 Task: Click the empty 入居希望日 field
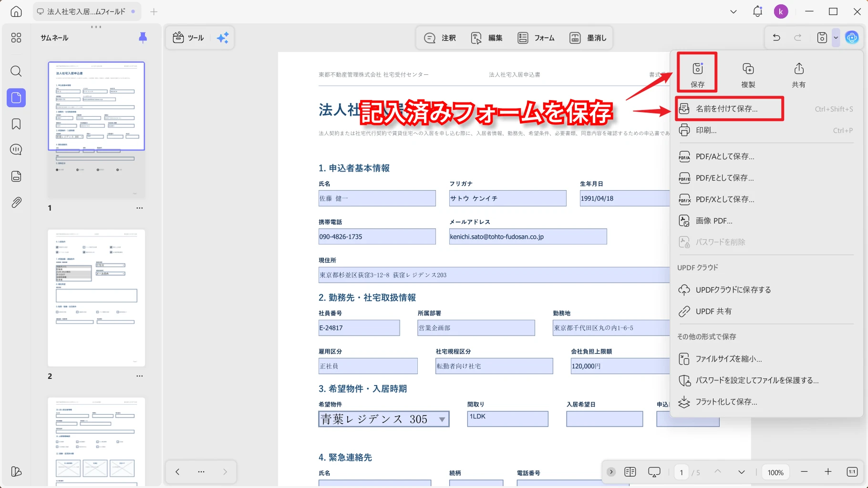click(604, 419)
